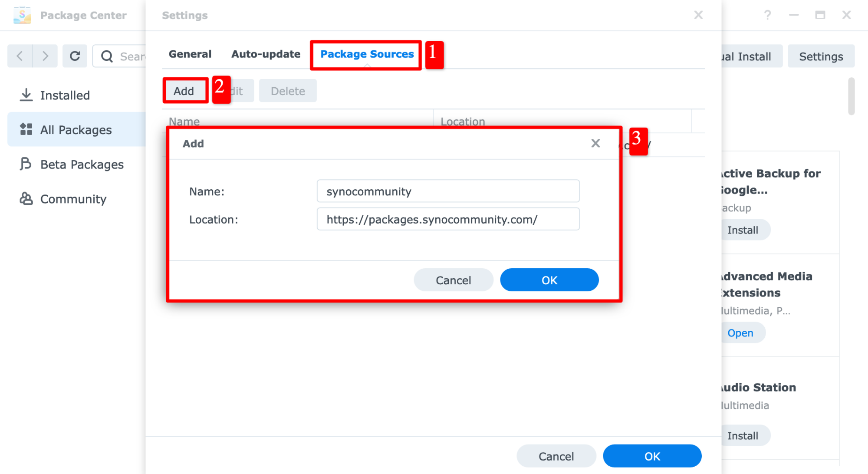Select All Packages in the sidebar
The height and width of the screenshot is (474, 868).
point(76,130)
